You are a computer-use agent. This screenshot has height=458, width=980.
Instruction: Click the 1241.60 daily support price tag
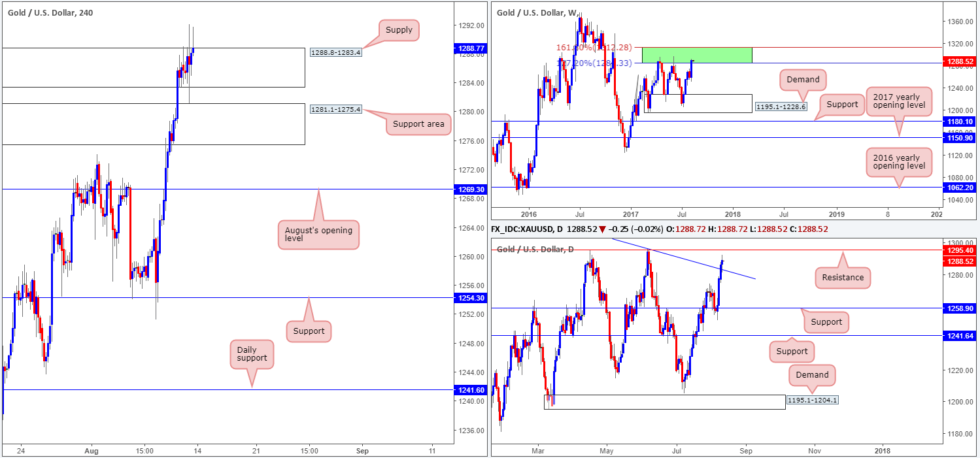470,390
